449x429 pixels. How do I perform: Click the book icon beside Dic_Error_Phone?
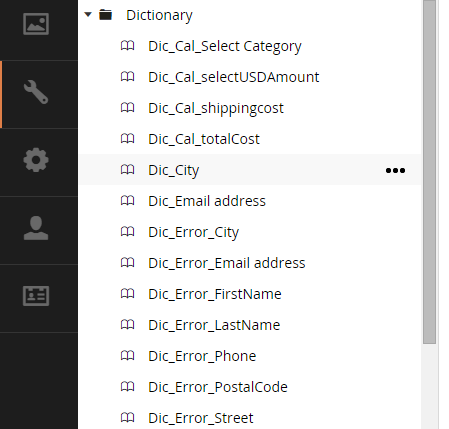click(x=127, y=356)
